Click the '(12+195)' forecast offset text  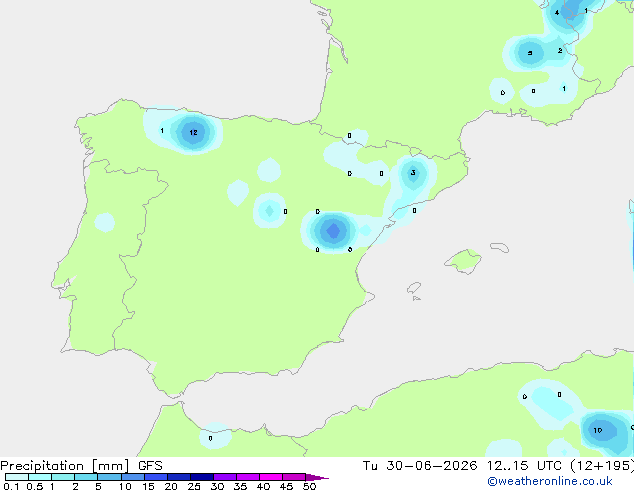[x=602, y=466]
